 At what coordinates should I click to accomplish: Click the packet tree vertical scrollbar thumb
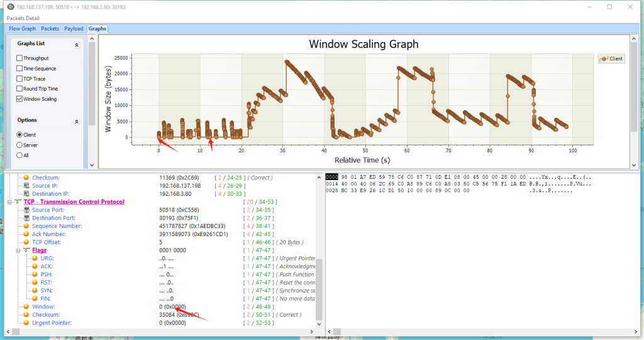click(x=319, y=289)
